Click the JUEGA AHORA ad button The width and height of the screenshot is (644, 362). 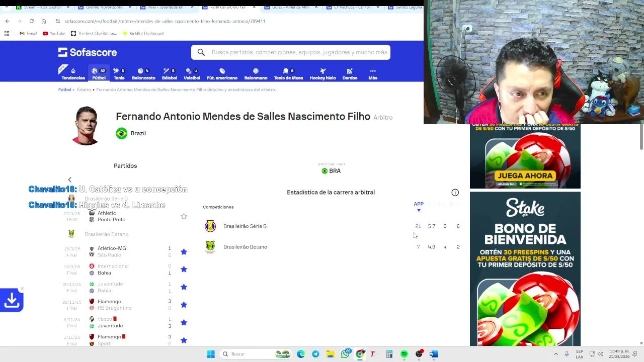point(525,175)
